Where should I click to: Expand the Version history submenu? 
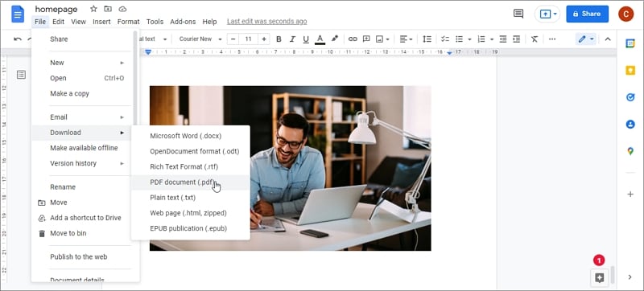tap(81, 163)
